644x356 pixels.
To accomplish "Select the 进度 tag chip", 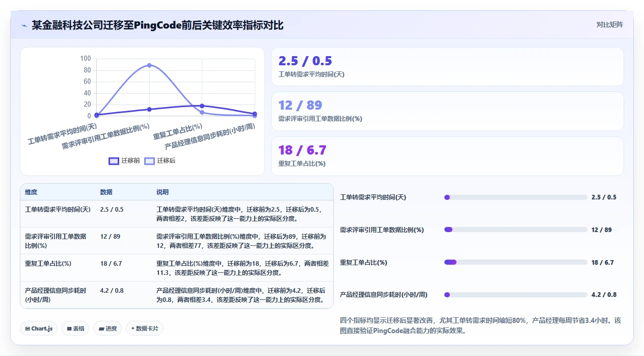I will [x=108, y=328].
